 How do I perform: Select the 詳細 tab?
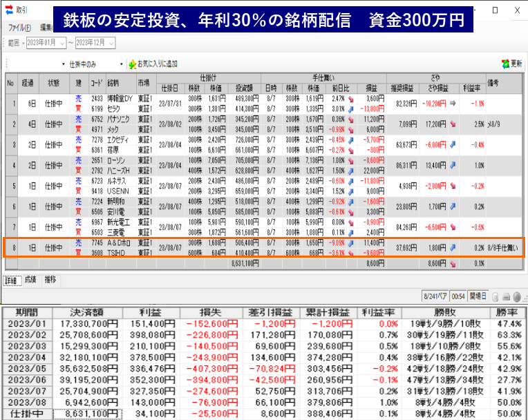click(10, 280)
